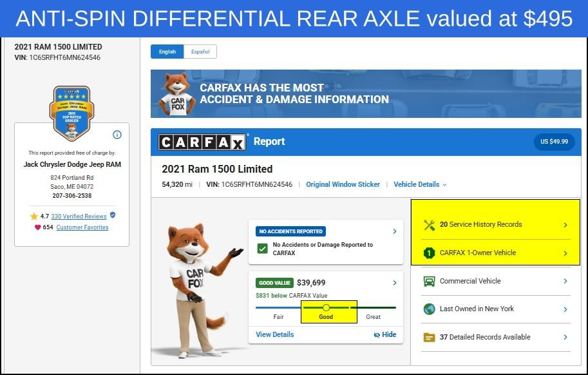
Task: Click the folder Detailed Records icon
Action: [429, 337]
